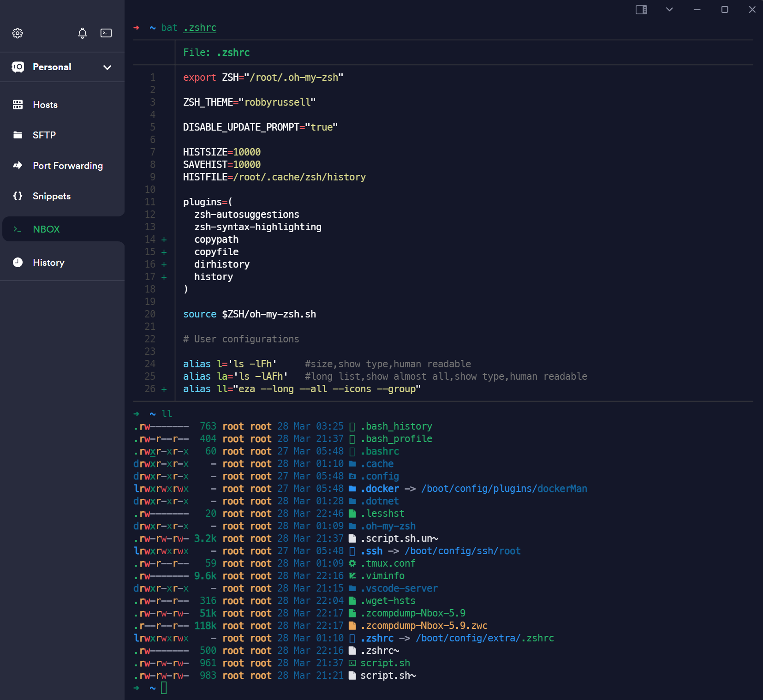Click the .bash_history file entry
The width and height of the screenshot is (763, 700).
tap(396, 426)
